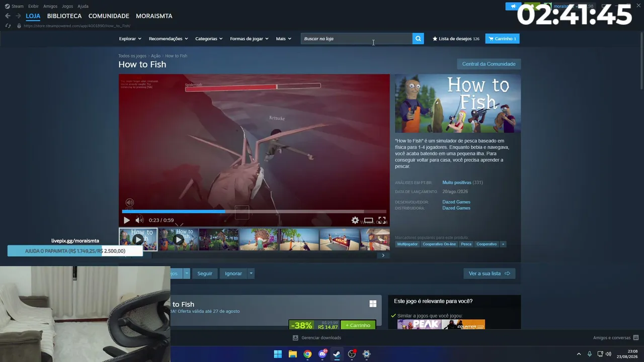Open Google Chrome from taskbar
Image resolution: width=644 pixels, height=362 pixels.
(x=307, y=354)
